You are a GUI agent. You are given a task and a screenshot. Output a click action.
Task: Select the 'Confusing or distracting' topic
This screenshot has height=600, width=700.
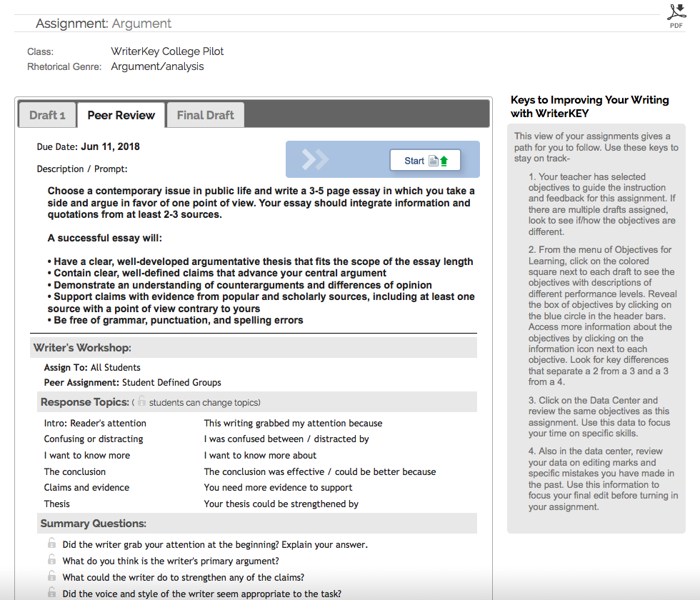click(94, 439)
